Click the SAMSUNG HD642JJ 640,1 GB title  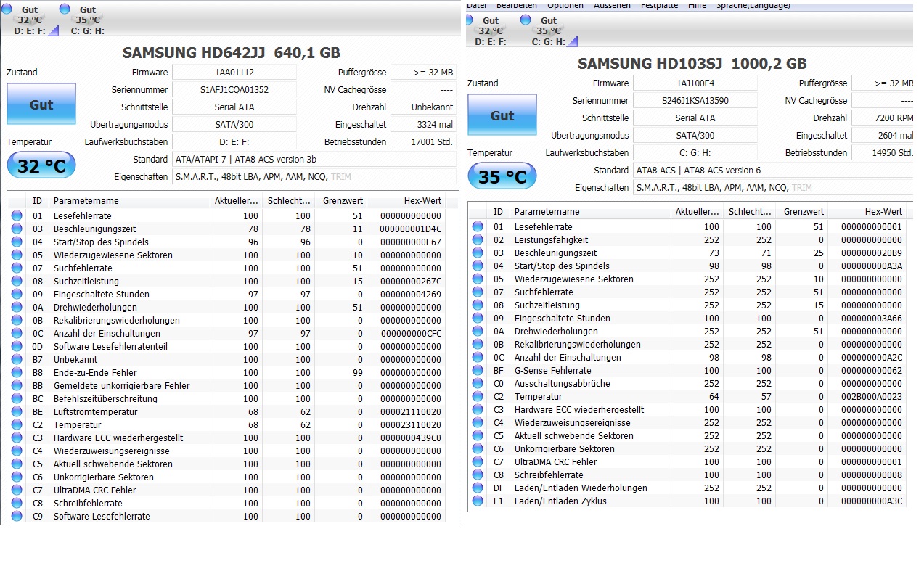pyautogui.click(x=231, y=52)
